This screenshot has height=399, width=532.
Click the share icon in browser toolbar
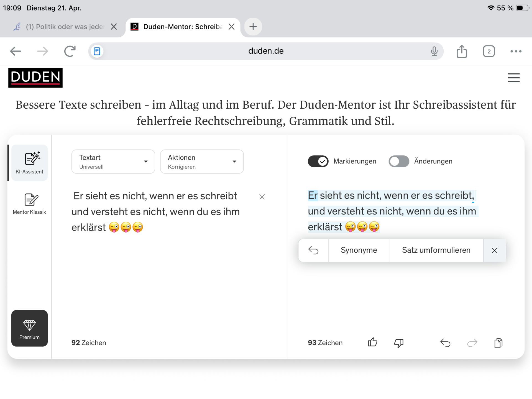[462, 52]
